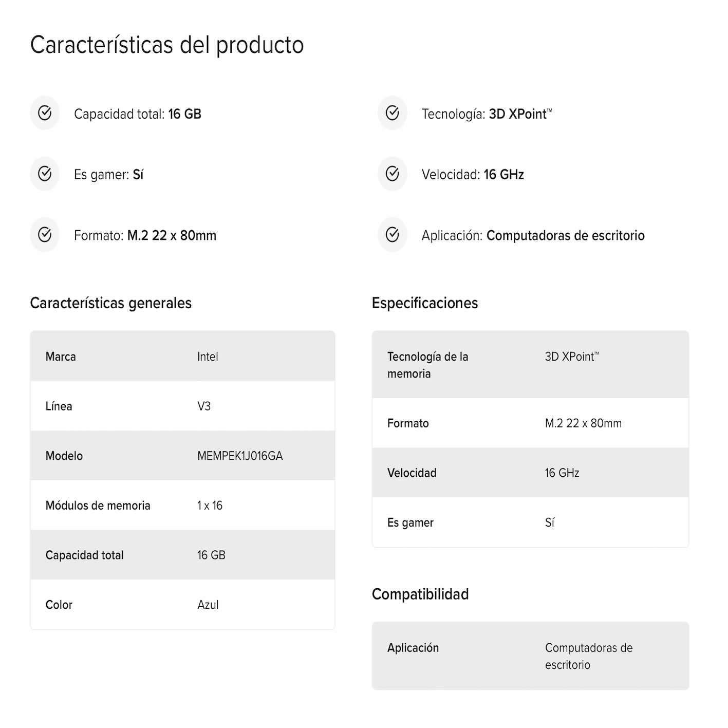Image resolution: width=728 pixels, height=728 pixels.
Task: Click the checkmark icon beside Tecnología 3D XPoint
Action: coord(393,113)
